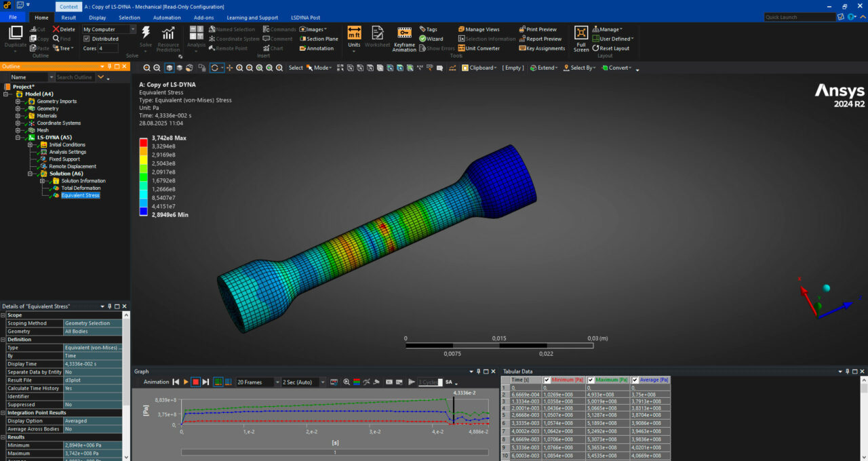Toggle the Distributed checkbox
Screen dimensions: 868x461
tap(86, 39)
